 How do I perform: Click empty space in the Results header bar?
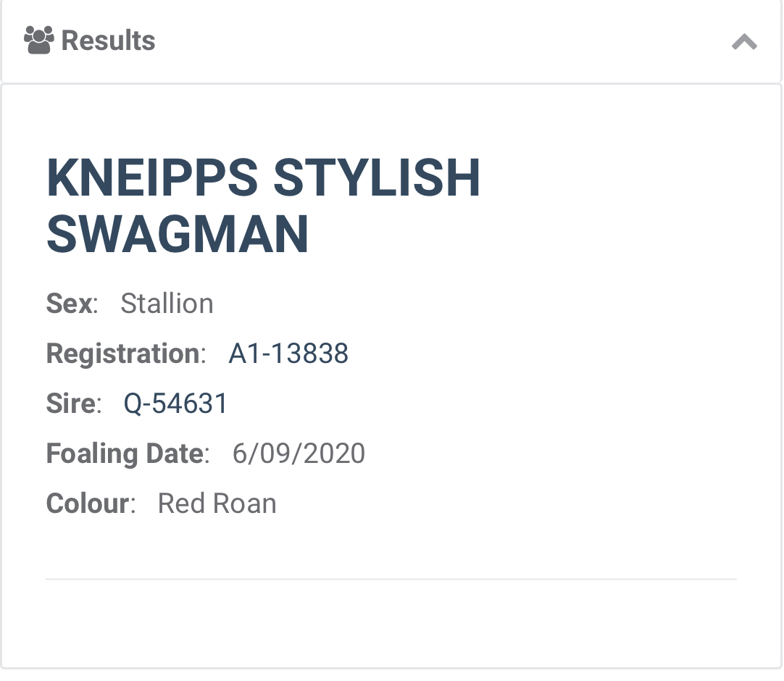click(435, 41)
